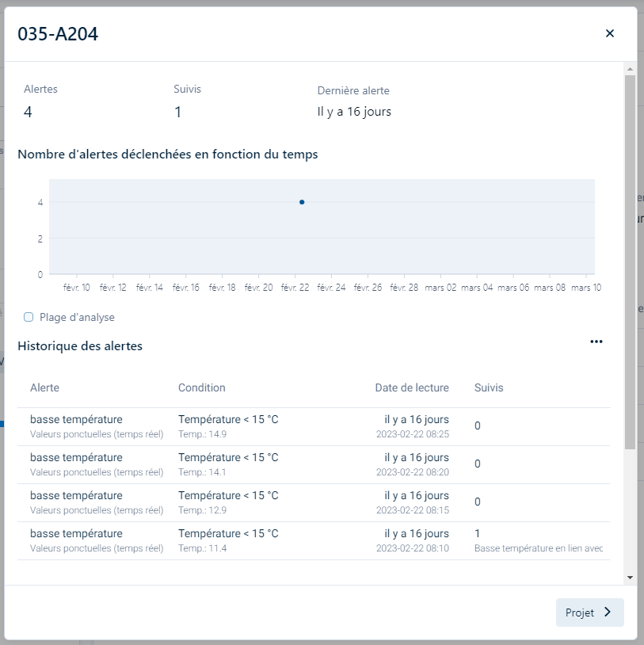
Task: Enable the Plage d'analyse checkbox
Action: point(29,317)
